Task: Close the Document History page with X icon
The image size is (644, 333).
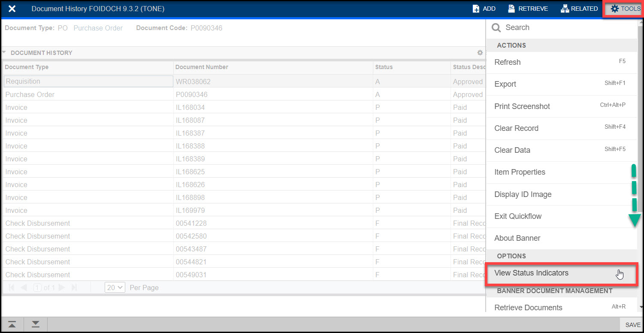Action: [12, 9]
